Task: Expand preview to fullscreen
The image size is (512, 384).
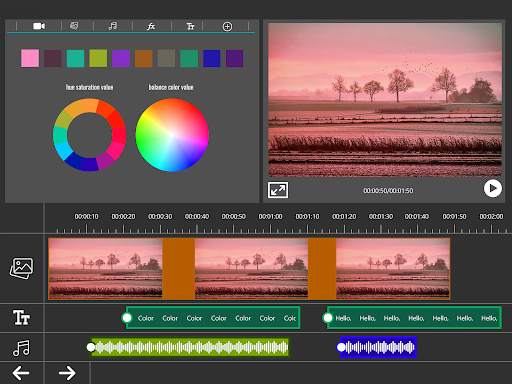Action: [278, 190]
